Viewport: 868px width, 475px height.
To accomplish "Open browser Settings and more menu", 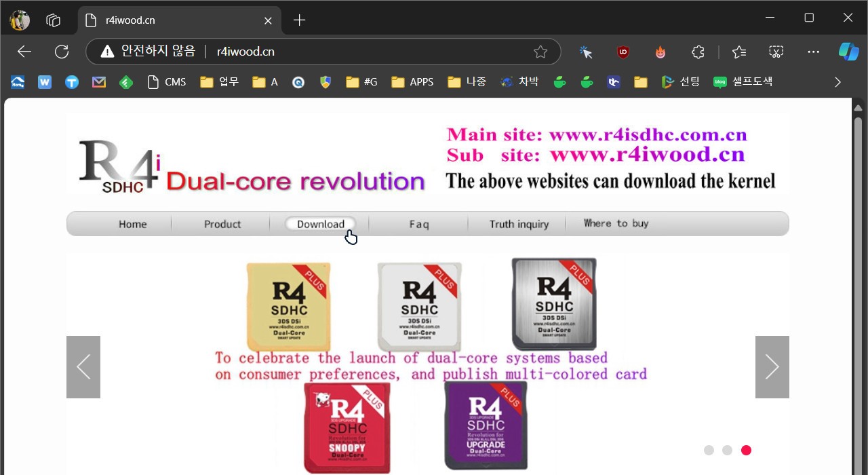I will pos(814,52).
